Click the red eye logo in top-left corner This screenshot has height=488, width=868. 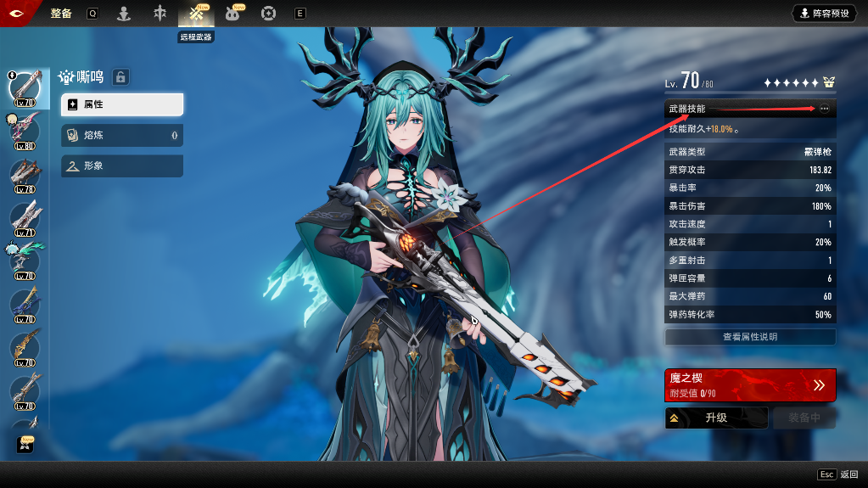pyautogui.click(x=16, y=13)
